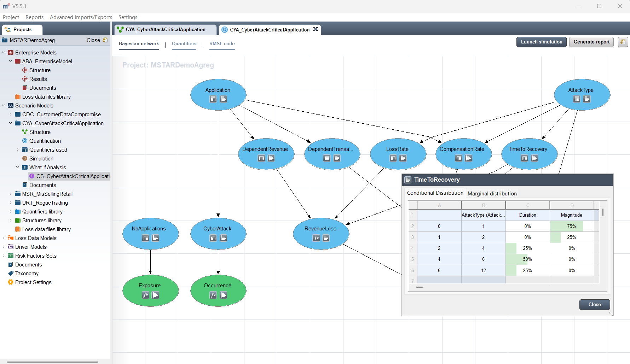
Task: Click the TimeToRecovery table vertical scrollbar
Action: pos(603,212)
